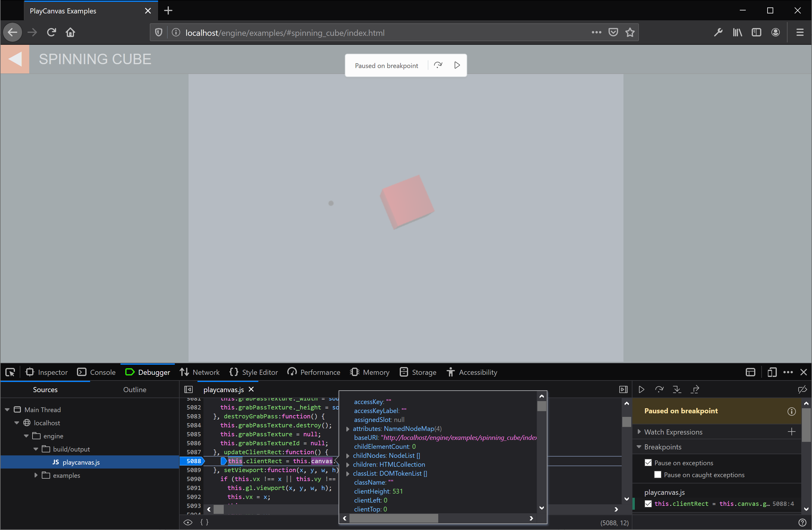This screenshot has height=530, width=812.
Task: Disable the this.clientRect breakpoint checkbox
Action: click(x=649, y=504)
